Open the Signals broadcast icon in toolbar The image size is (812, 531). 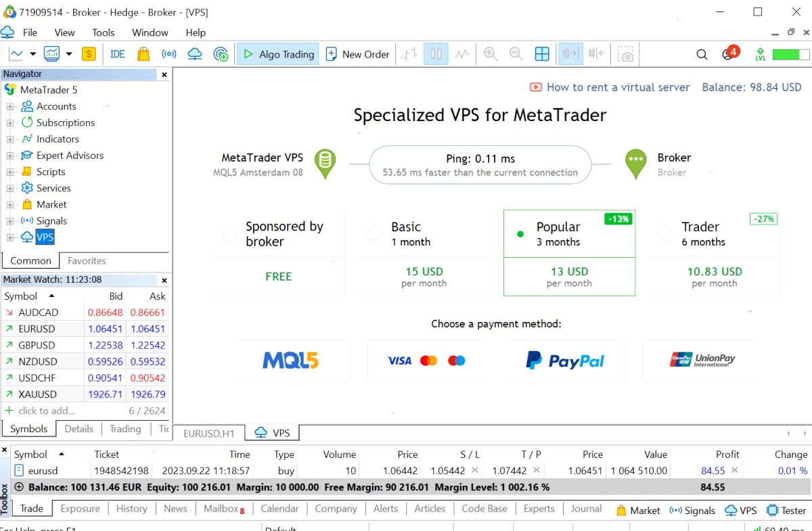(x=168, y=54)
